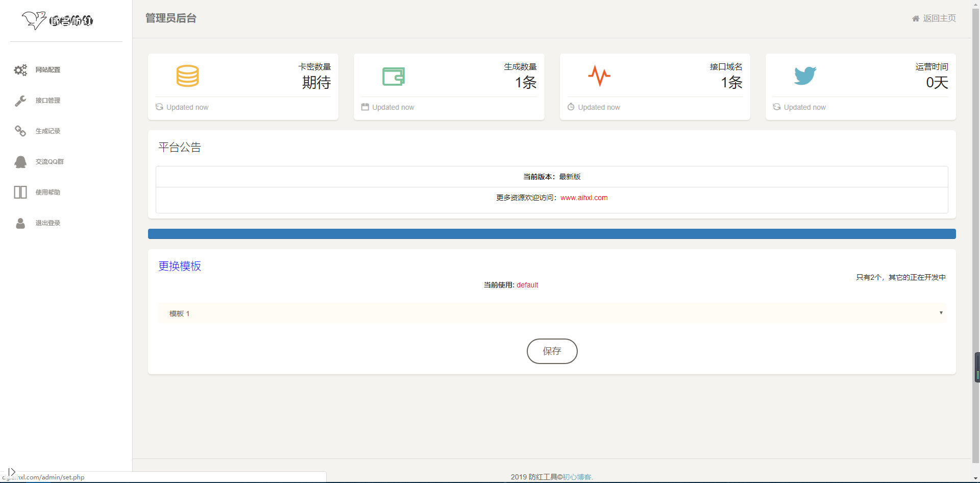Click the site logo at top left
980x483 pixels.
[58, 20]
